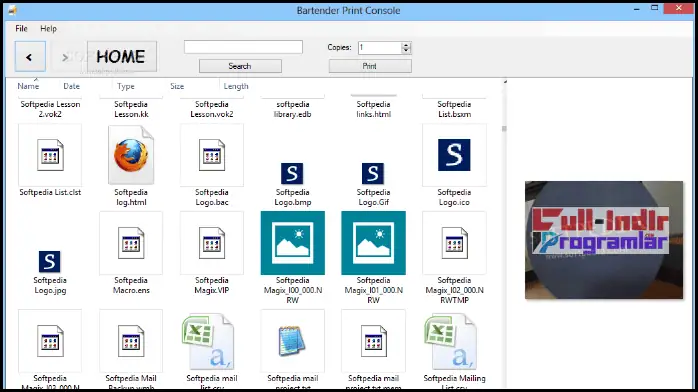The width and height of the screenshot is (698, 392).
Task: Click the Softpedia Lesson 2.vok2 filename
Action: 50,109
